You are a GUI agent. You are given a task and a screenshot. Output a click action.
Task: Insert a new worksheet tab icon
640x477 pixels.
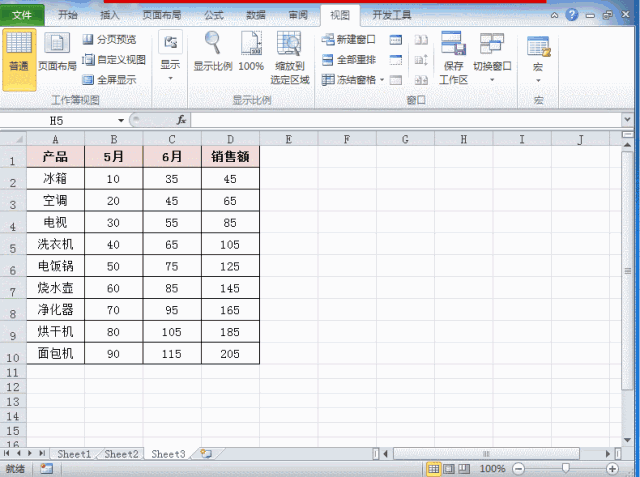[207, 454]
